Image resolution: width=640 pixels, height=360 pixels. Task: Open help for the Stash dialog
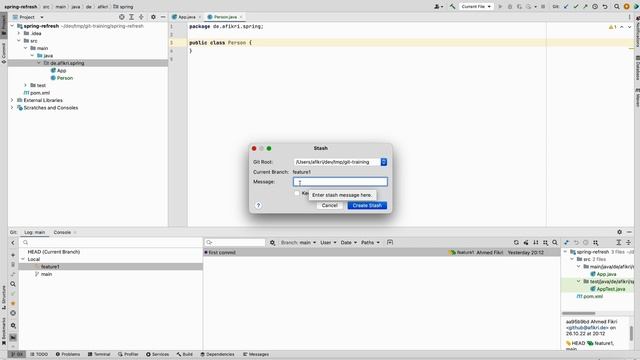click(258, 205)
